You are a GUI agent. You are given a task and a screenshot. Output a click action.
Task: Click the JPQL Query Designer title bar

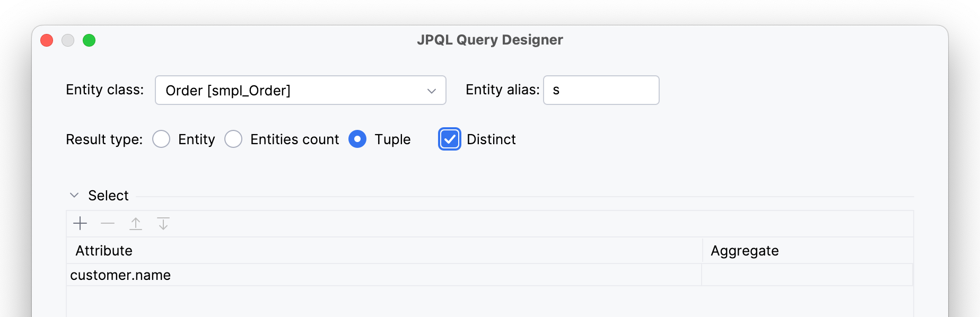489,40
